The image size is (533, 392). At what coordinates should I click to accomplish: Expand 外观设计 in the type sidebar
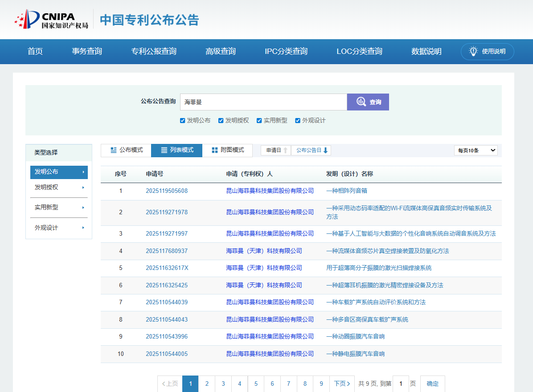point(59,228)
